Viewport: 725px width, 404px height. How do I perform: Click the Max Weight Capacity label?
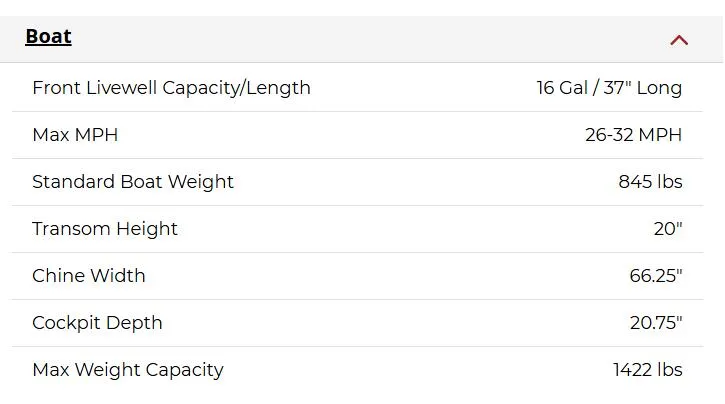(128, 370)
